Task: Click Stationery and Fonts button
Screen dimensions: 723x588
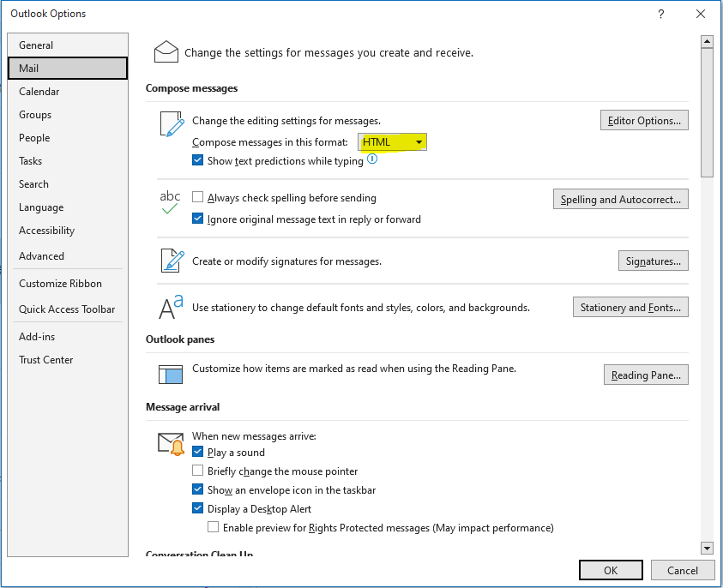Action: (630, 307)
